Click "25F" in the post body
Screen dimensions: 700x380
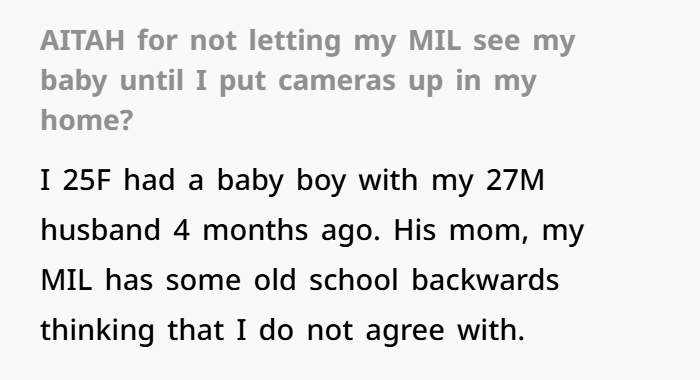[86, 180]
